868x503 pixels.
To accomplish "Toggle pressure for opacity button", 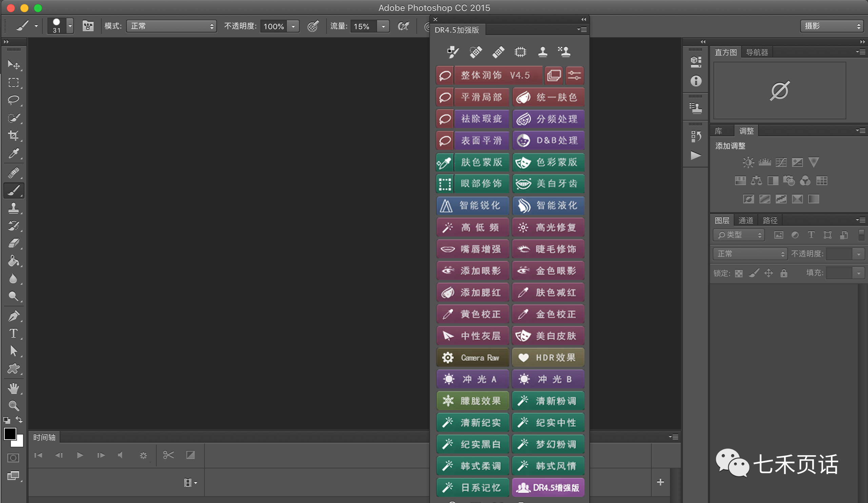I will click(x=313, y=26).
